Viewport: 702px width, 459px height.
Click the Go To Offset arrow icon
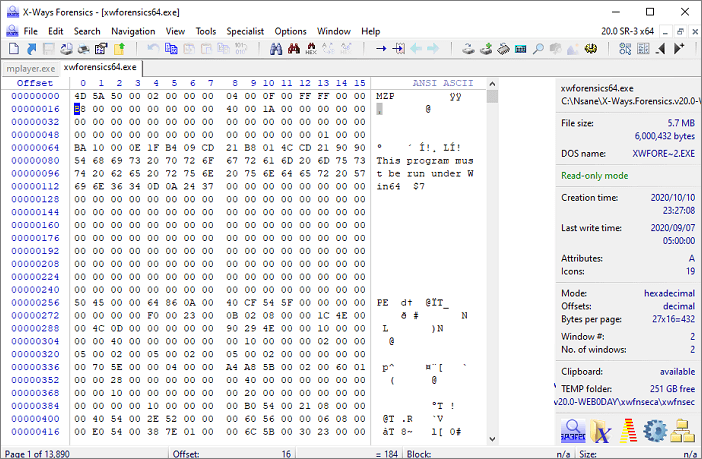click(x=380, y=48)
